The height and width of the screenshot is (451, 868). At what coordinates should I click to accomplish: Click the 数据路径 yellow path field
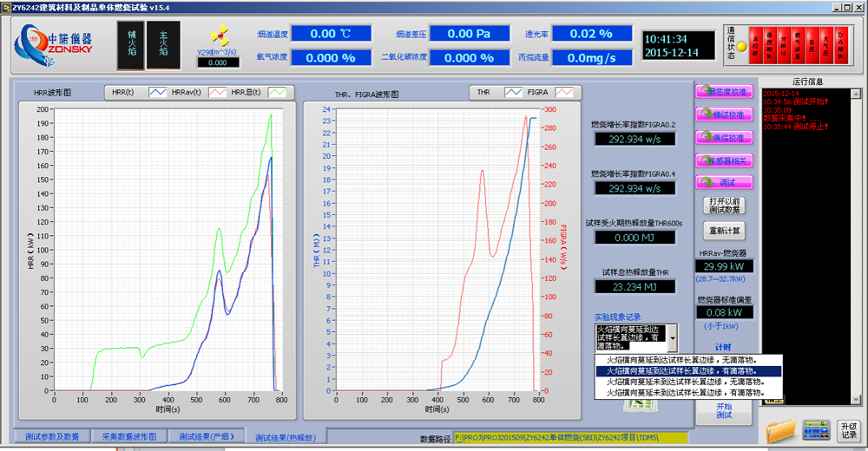pos(570,438)
